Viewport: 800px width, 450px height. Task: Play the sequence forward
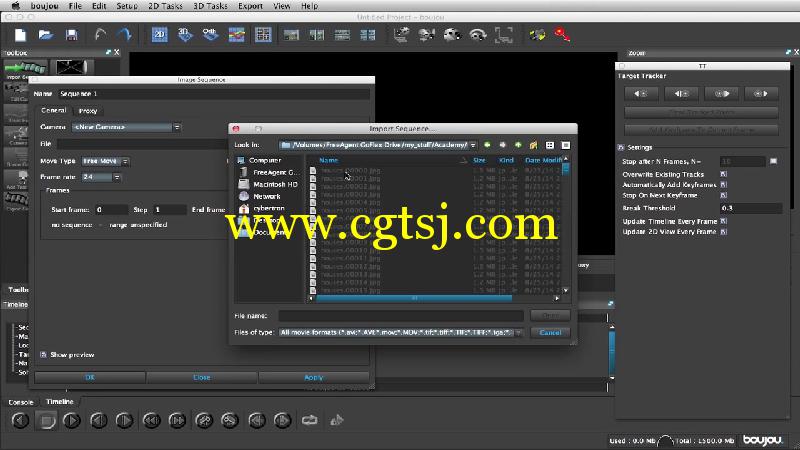[x=72, y=420]
